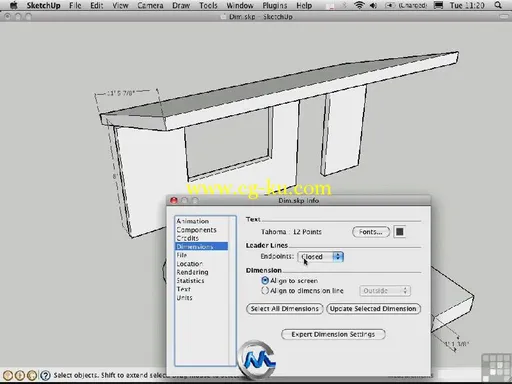Select Location in the info list
The image size is (512, 384).
click(190, 264)
